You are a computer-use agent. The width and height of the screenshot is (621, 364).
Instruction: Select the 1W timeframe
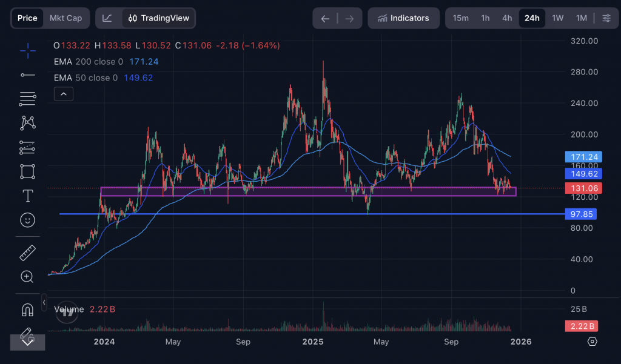click(557, 18)
